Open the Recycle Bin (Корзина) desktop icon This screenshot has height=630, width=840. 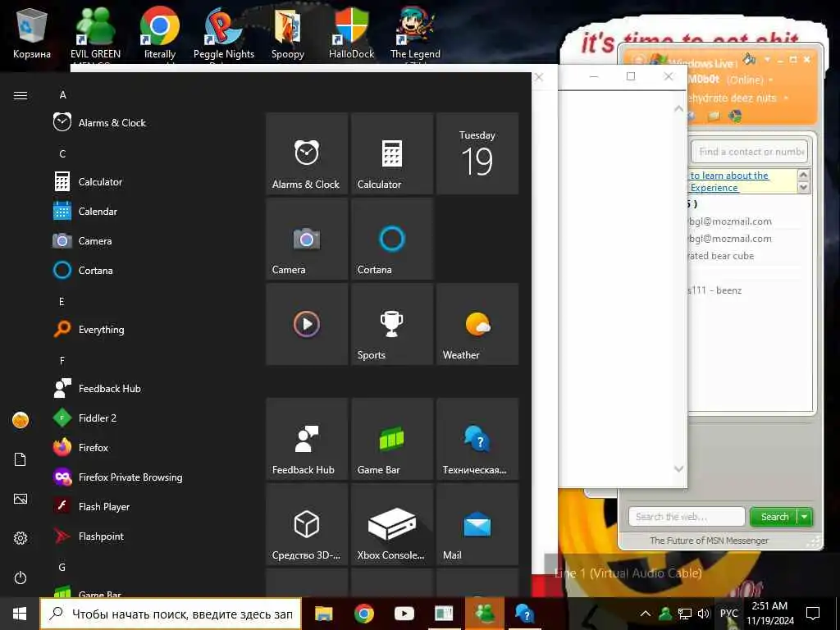32,34
